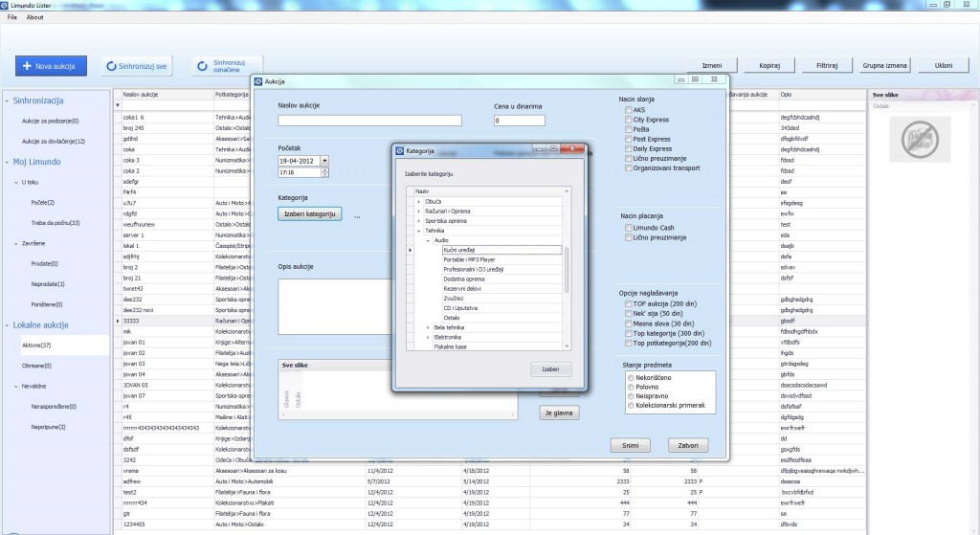Select Polovno item condition
Viewport: 980px width, 535px height.
click(x=631, y=388)
